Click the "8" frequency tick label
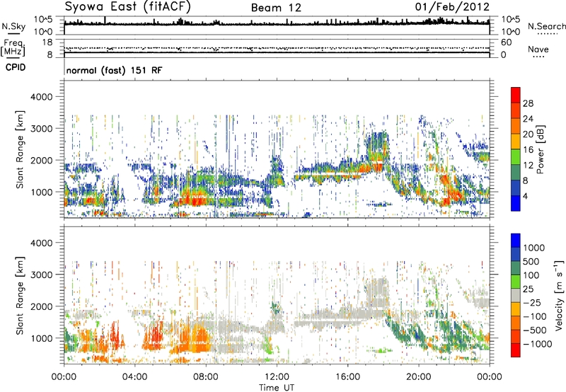 pos(50,55)
